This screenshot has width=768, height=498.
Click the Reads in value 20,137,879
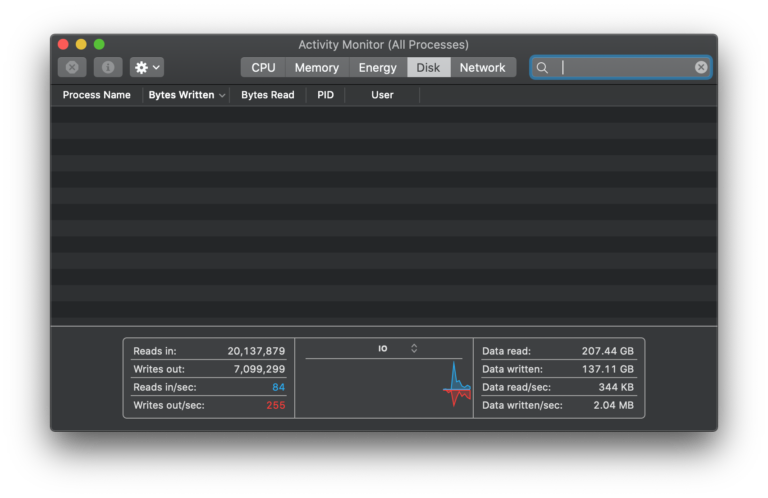[x=256, y=351]
